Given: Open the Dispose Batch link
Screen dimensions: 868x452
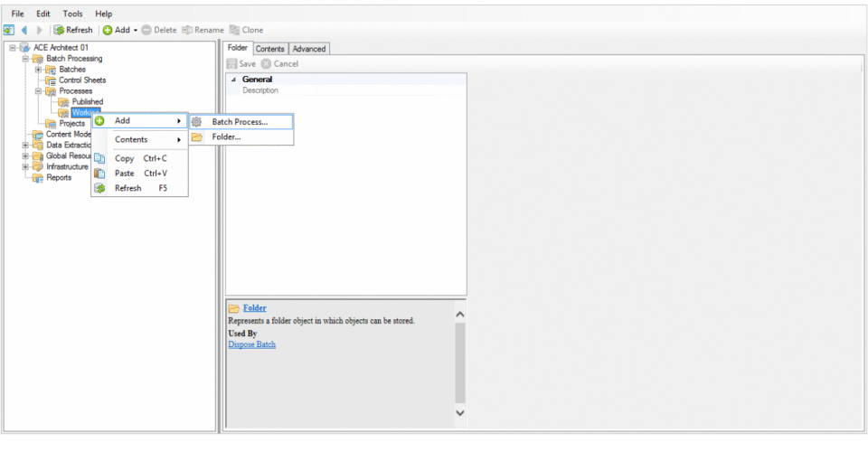Looking at the screenshot, I should [252, 344].
